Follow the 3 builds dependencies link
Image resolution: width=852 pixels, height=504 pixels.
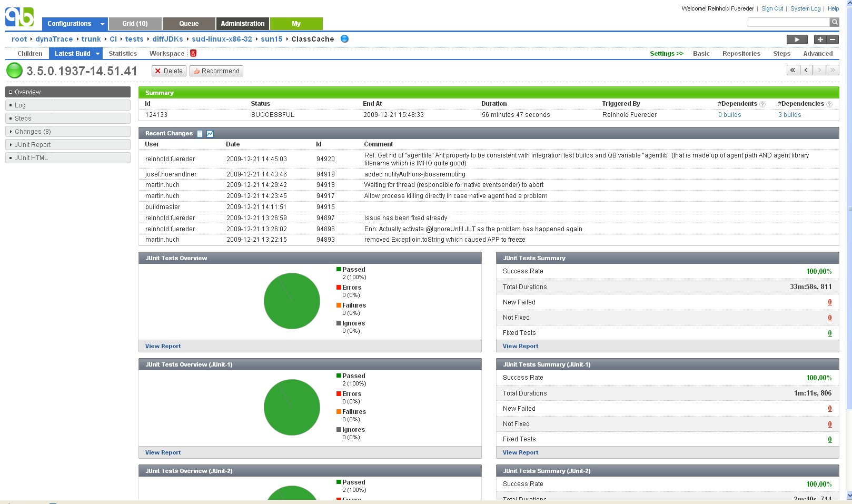789,115
